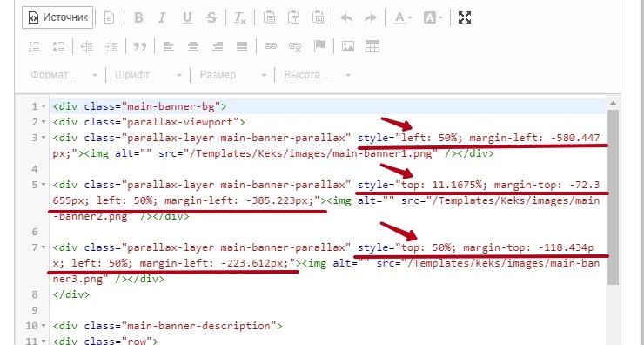Toggle the Источник source mode button
This screenshot has width=644, height=345.
tap(57, 17)
